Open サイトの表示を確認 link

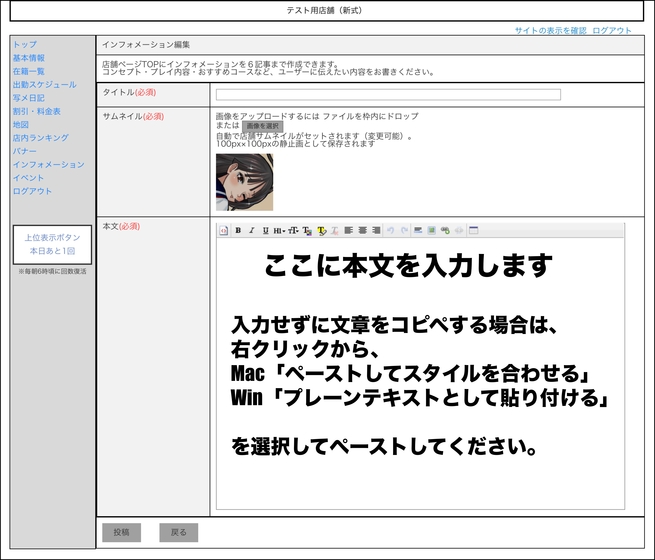point(550,30)
